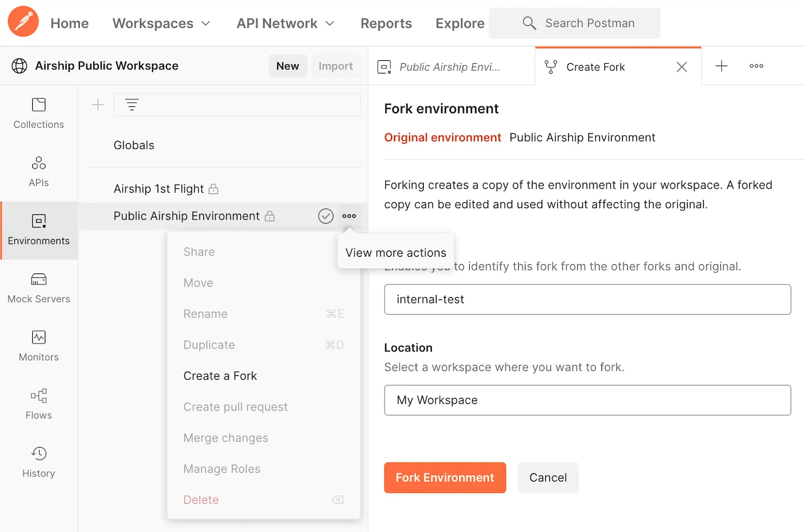Open the Location workspace selector
The width and height of the screenshot is (805, 532).
[x=587, y=400]
